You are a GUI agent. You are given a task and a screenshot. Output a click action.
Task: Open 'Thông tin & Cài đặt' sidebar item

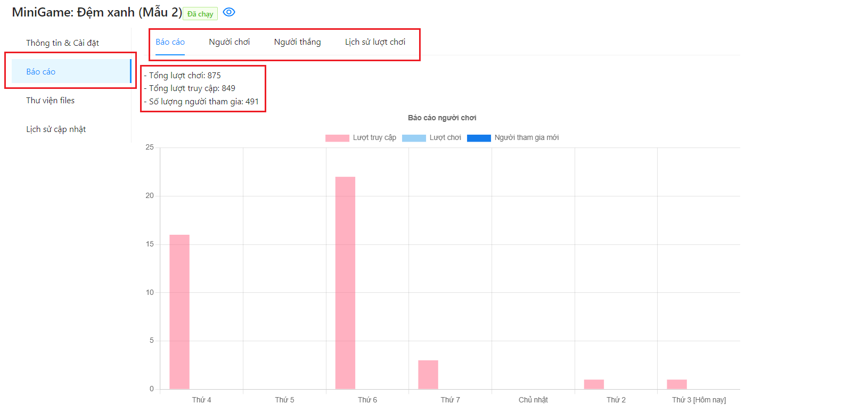62,43
